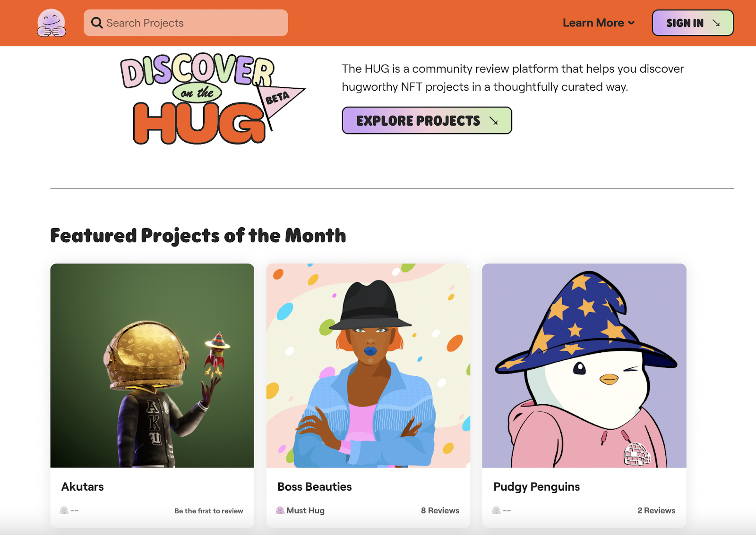The image size is (756, 535).
Task: Click Be the first to review link
Action: (x=209, y=511)
